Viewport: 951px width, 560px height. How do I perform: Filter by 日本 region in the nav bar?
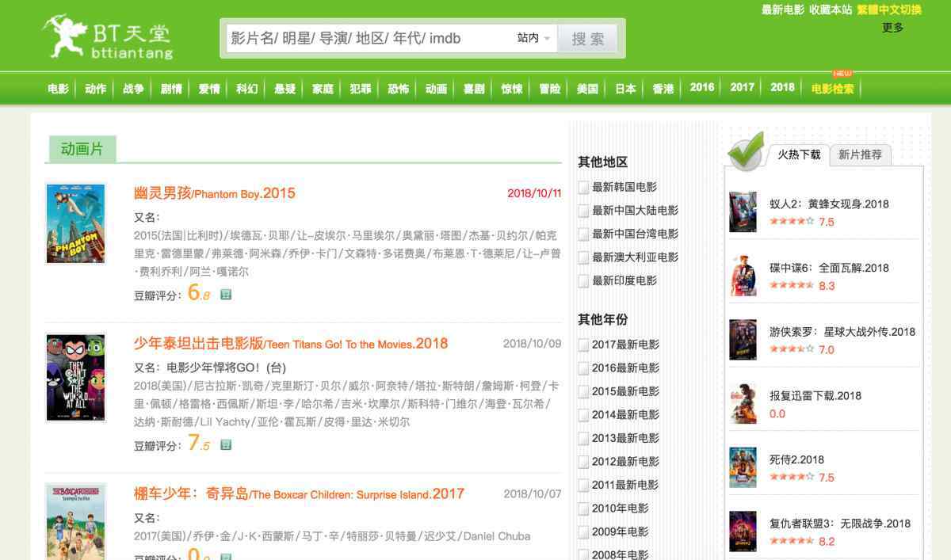[625, 89]
